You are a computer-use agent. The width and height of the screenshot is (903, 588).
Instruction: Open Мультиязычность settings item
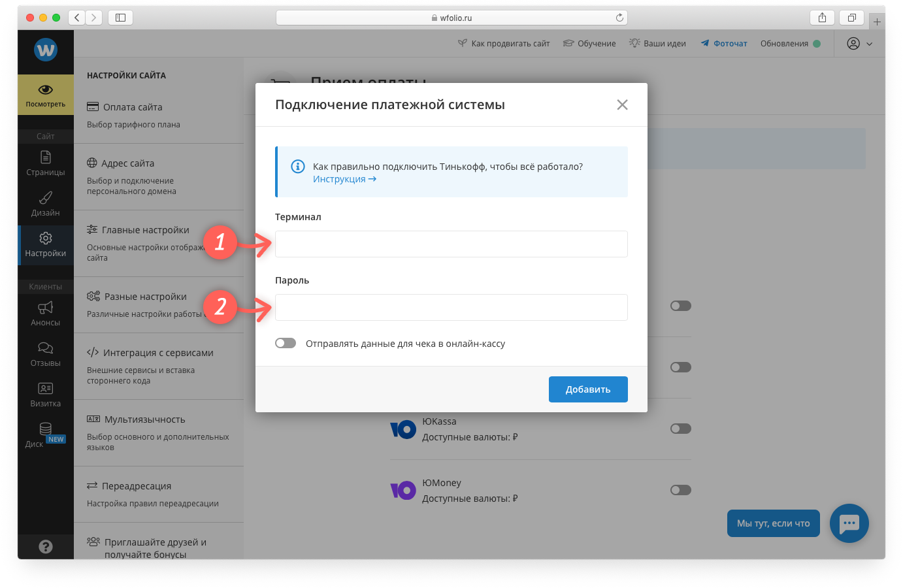click(x=159, y=433)
